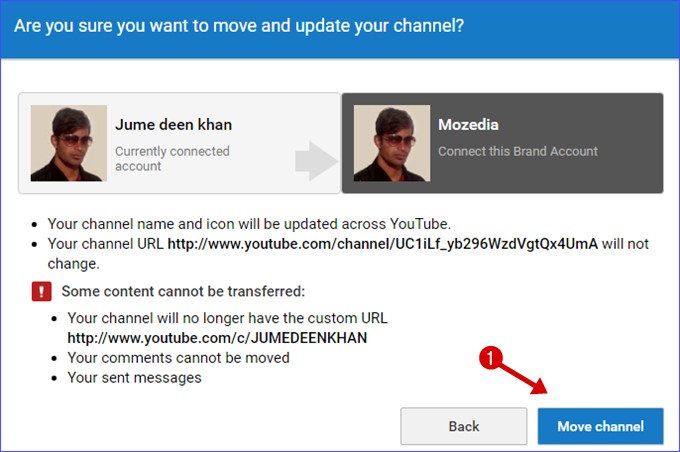Viewport: 680px width, 452px height.
Task: Click the Mozedia brand account name
Action: pos(468,125)
